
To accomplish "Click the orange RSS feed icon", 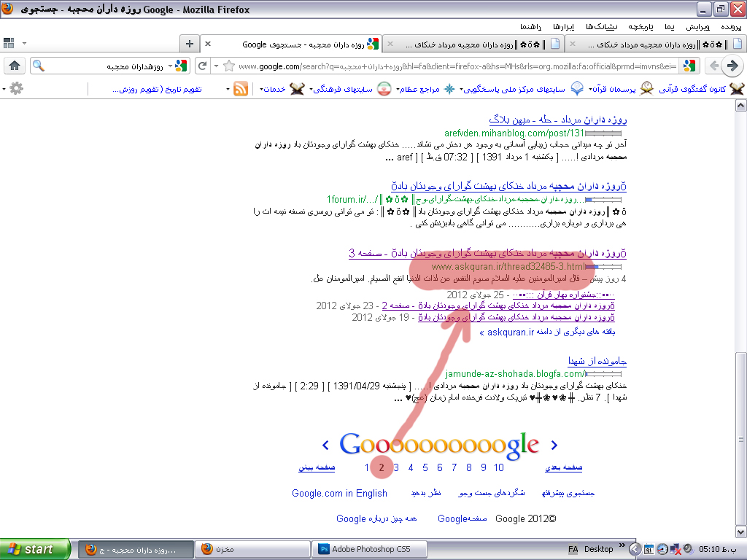I will point(241,88).
